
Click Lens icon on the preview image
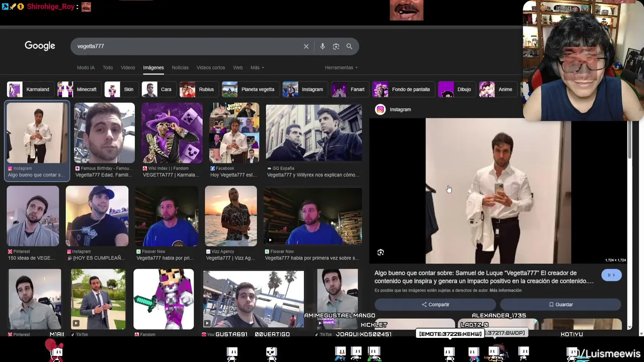coord(381,252)
